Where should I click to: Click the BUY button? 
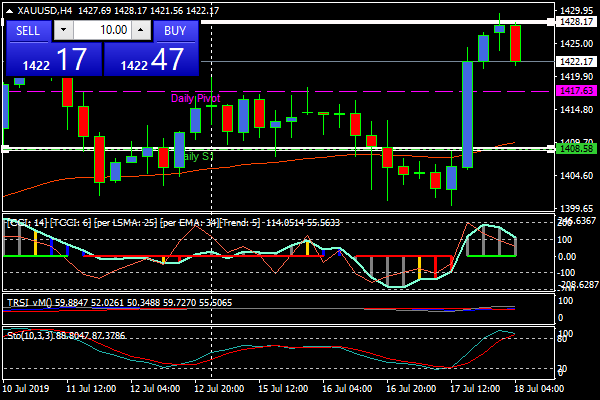(x=175, y=30)
